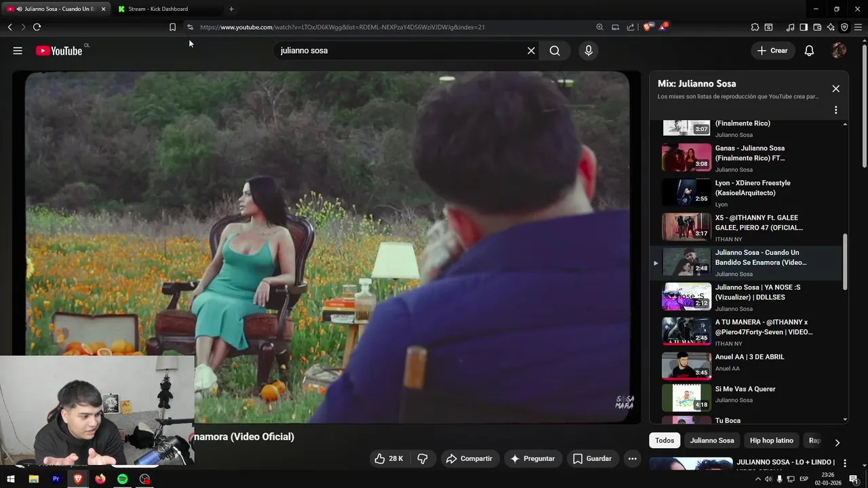This screenshot has height=488, width=868.
Task: Open the Leo AI sparkle icon
Action: [831, 27]
